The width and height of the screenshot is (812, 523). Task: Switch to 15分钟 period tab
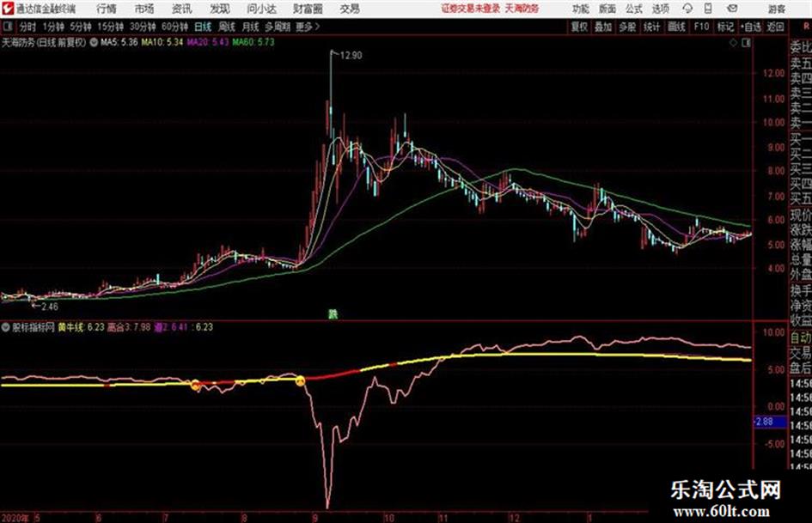(111, 27)
